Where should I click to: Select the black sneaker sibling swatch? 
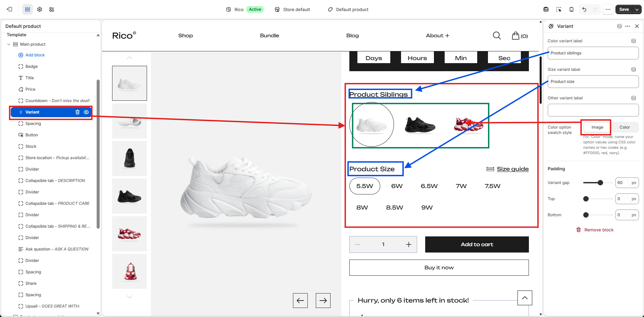click(420, 125)
